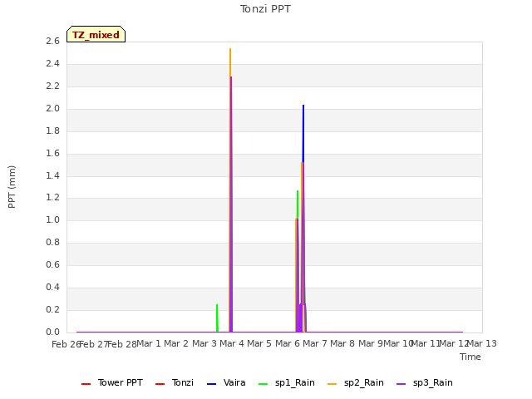
Task: Click the purple sp3_Rain legend swatch
Action: tap(401, 384)
